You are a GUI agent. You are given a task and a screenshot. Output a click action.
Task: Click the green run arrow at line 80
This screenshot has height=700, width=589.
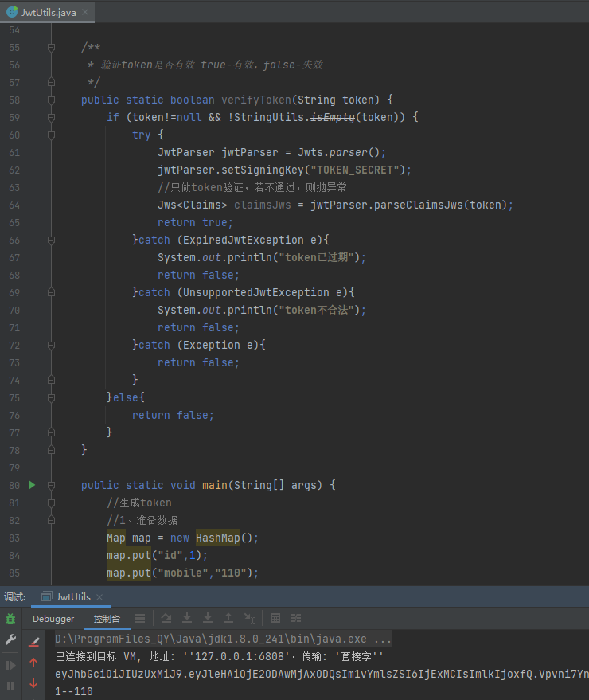coord(32,485)
